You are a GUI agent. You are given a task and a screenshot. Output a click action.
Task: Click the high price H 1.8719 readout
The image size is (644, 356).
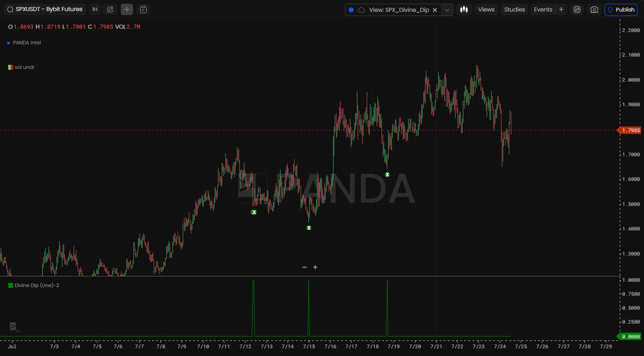tap(48, 27)
